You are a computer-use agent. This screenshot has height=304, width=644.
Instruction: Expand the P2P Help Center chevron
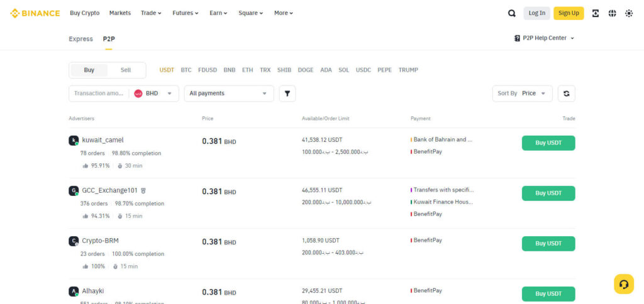pos(572,38)
